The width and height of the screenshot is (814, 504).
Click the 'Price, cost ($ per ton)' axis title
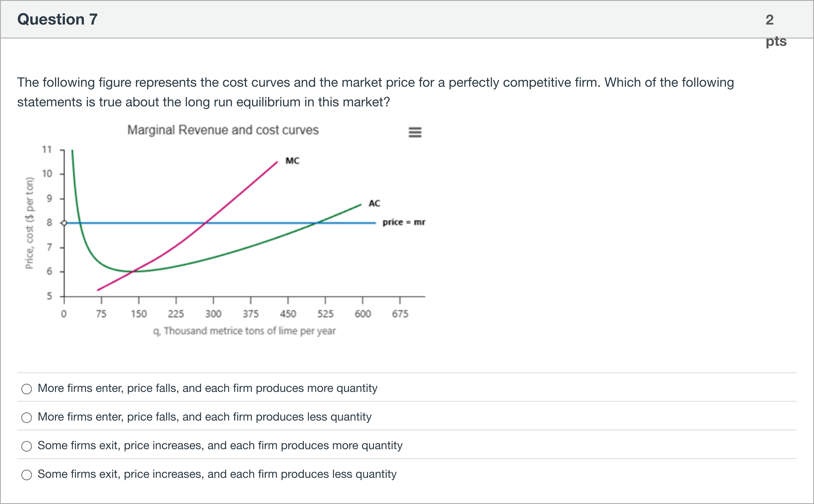(x=30, y=223)
